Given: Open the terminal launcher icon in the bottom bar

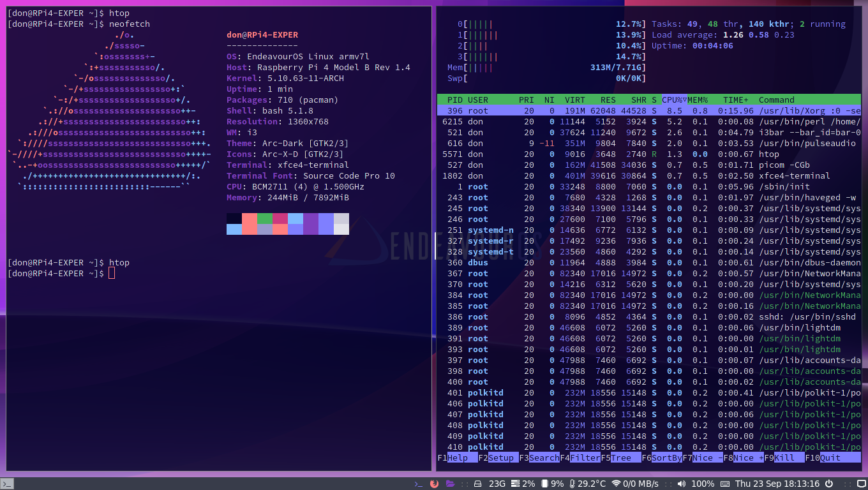Looking at the screenshot, I should pos(418,484).
